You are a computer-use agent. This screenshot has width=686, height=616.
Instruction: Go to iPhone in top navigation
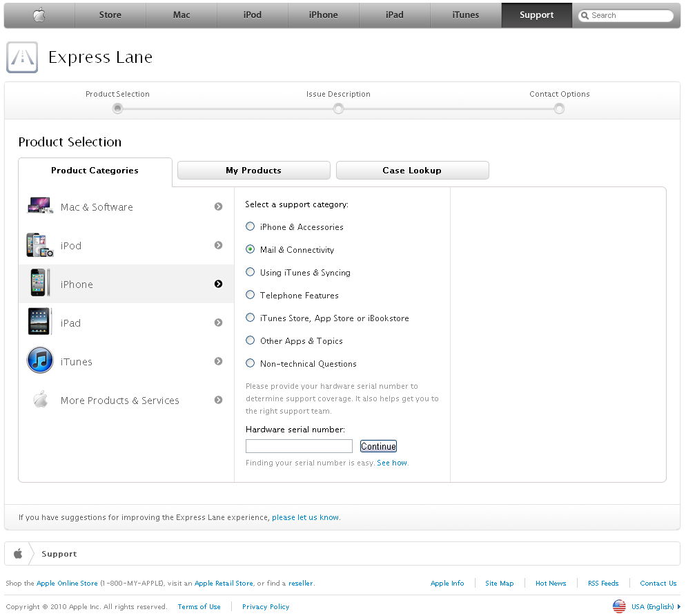click(323, 15)
